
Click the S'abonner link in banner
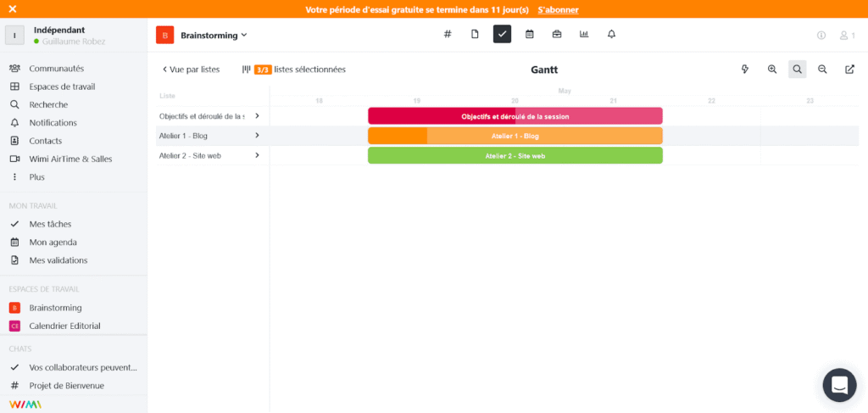pos(559,9)
